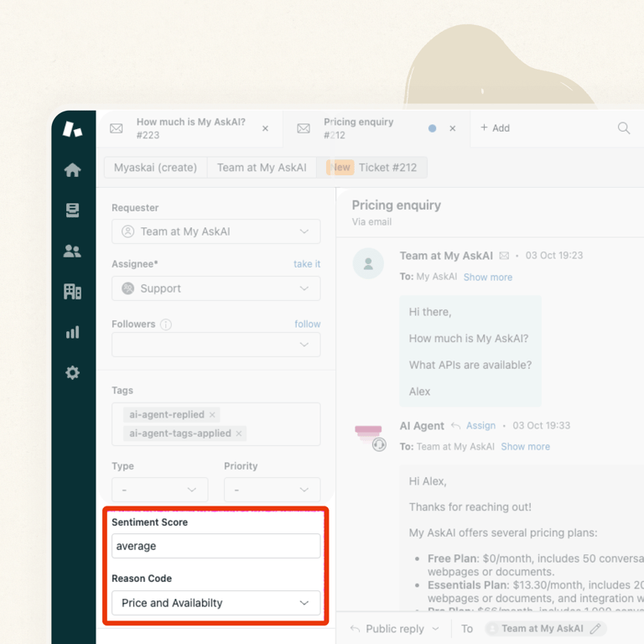Click the reply arrow next to AI Agent
Screen dimensions: 644x644
[455, 425]
